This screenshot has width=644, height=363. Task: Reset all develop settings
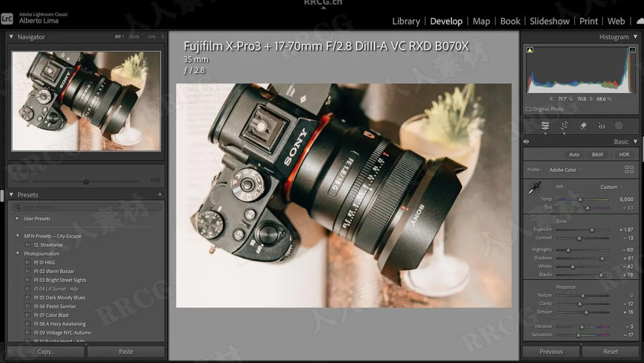coord(611,352)
